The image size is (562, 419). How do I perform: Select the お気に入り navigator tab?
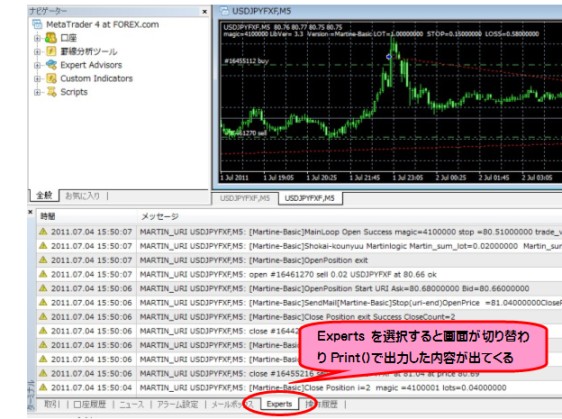point(82,196)
